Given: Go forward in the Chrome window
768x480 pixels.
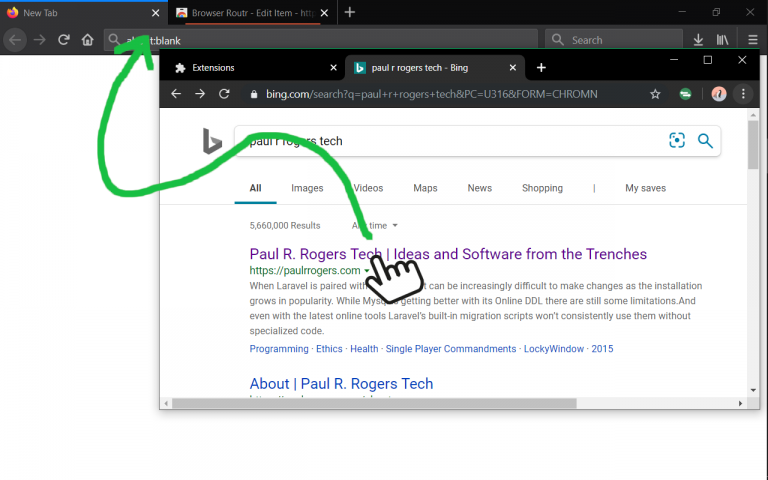Looking at the screenshot, I should (x=200, y=94).
